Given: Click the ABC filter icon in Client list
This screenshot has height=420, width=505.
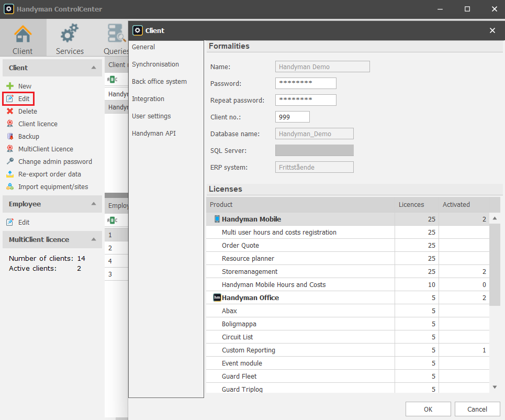Looking at the screenshot, I should click(x=112, y=79).
